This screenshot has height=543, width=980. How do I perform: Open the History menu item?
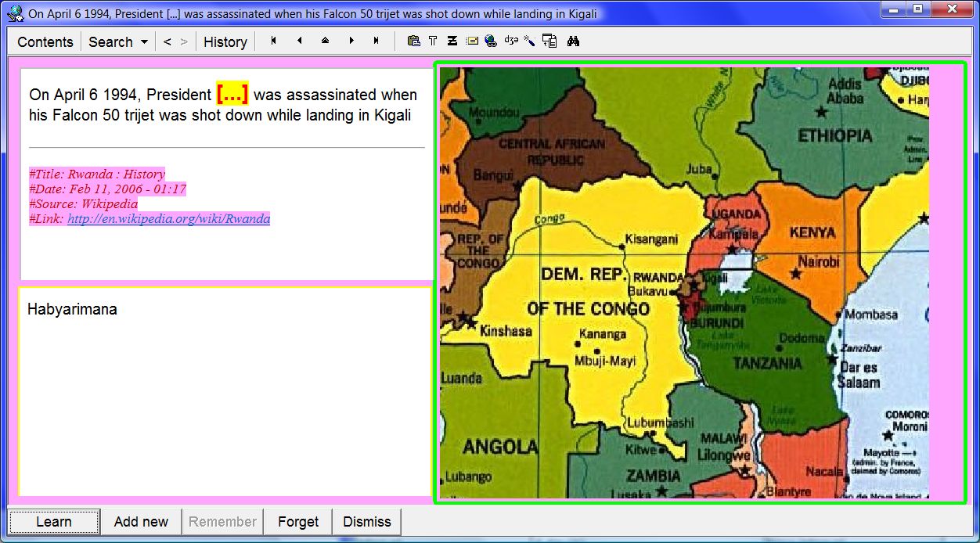point(225,42)
